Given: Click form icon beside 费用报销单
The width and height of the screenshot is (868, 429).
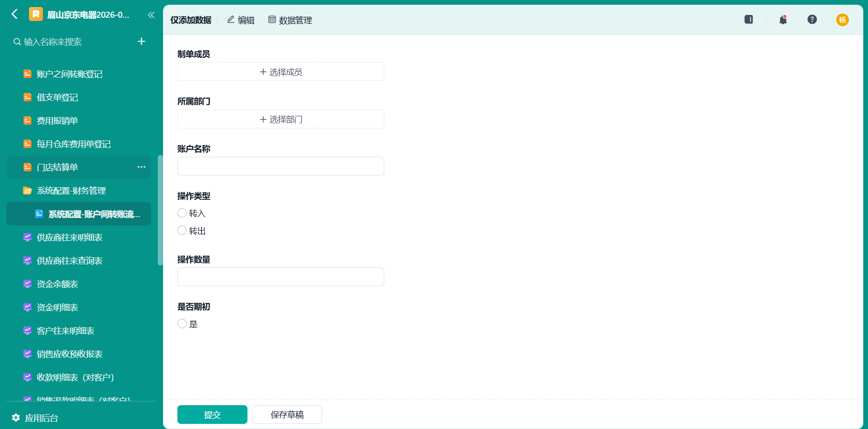Looking at the screenshot, I should pyautogui.click(x=28, y=120).
